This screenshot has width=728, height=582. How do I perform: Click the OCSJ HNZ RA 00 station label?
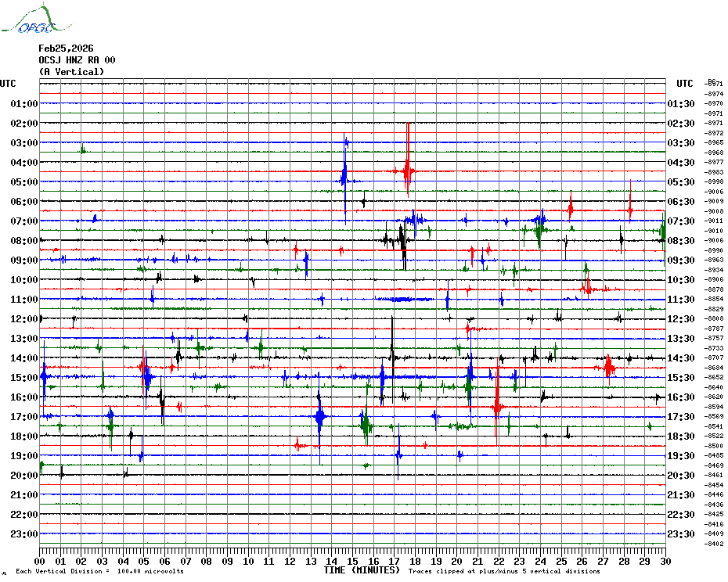[77, 60]
